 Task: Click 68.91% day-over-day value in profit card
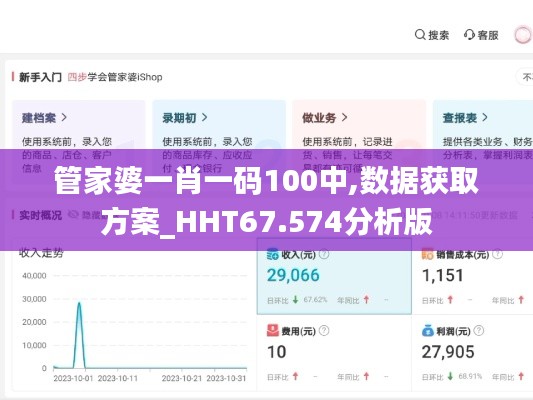[470, 376]
